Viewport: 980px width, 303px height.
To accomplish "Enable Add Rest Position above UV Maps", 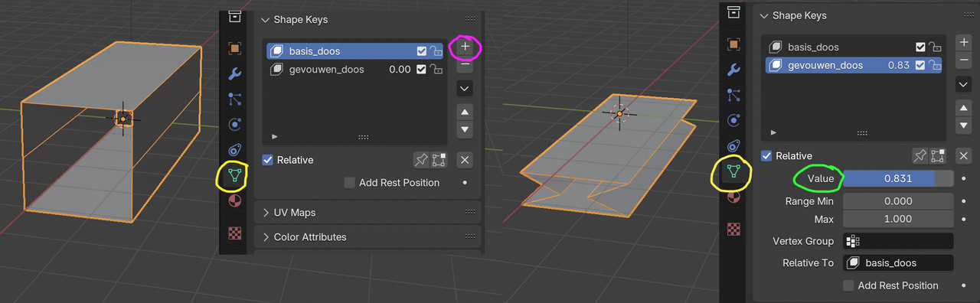I will (x=349, y=183).
